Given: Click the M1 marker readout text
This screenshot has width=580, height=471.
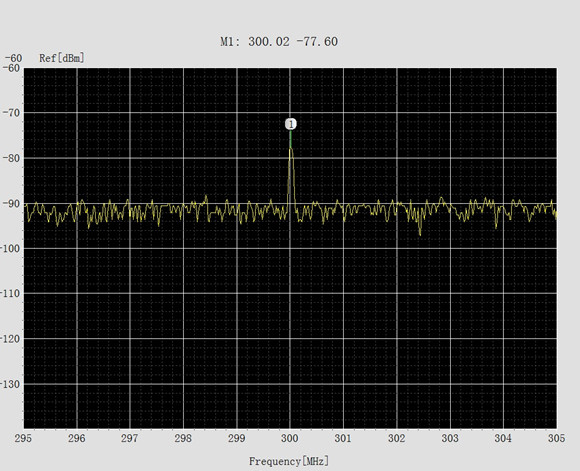Looking at the screenshot, I should coord(279,41).
